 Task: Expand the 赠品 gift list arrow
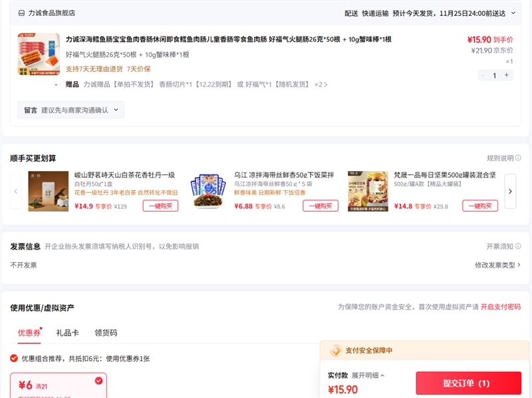click(325, 85)
